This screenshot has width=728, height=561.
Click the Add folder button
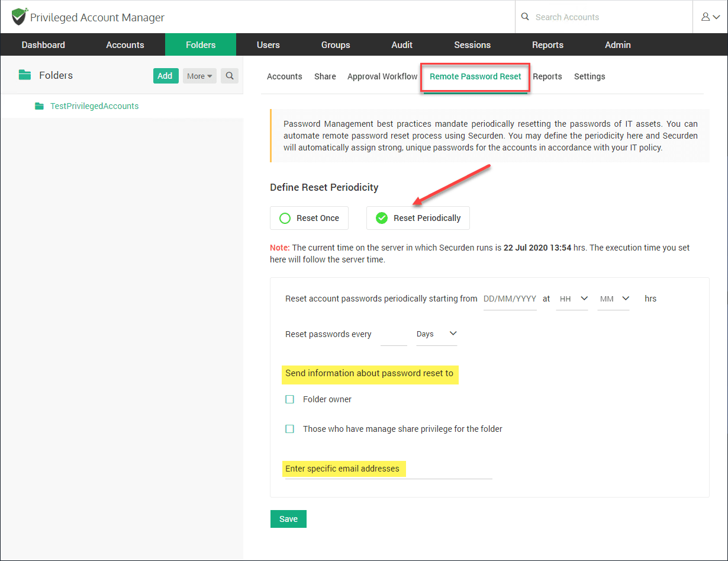[x=166, y=76]
